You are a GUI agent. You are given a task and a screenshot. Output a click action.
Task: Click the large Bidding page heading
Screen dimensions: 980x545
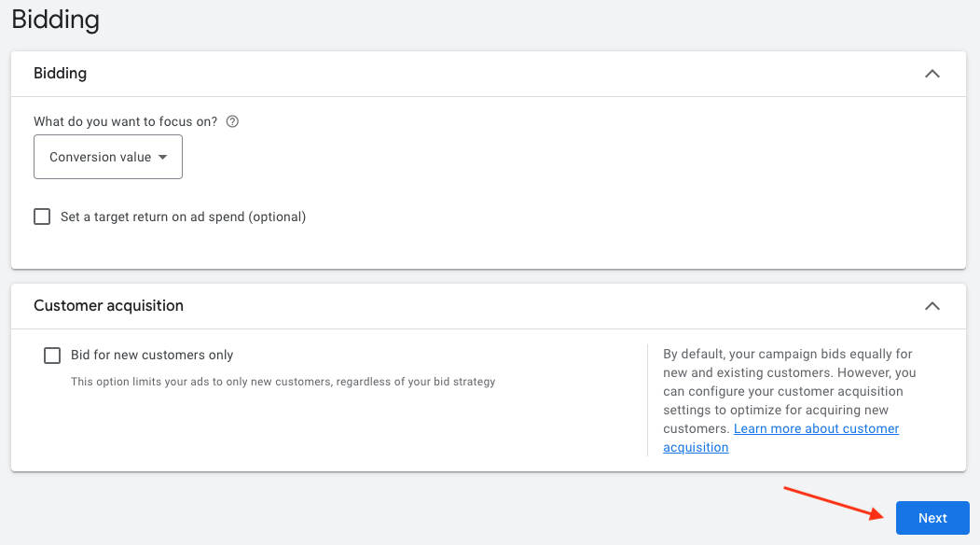(56, 19)
